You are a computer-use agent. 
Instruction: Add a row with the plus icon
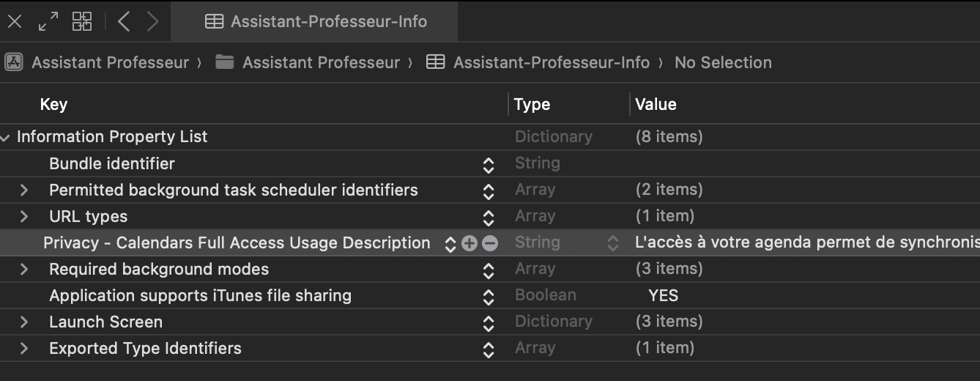point(469,243)
